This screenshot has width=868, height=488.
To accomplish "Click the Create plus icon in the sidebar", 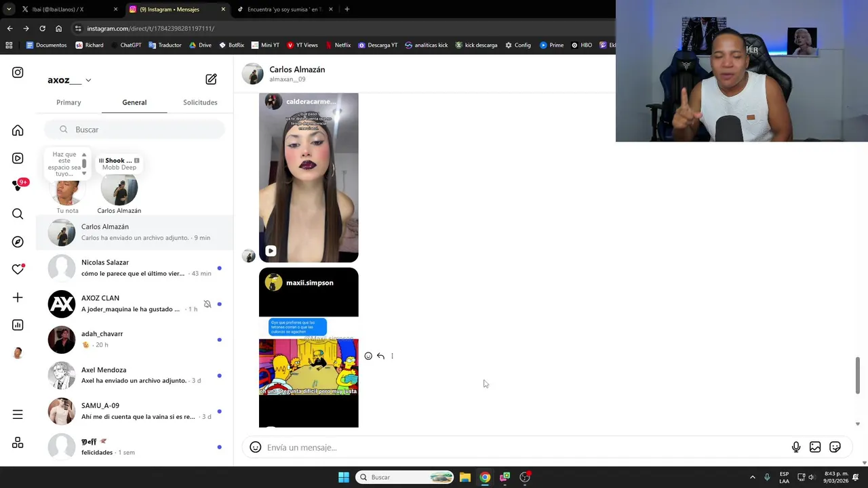I will pos(18,298).
